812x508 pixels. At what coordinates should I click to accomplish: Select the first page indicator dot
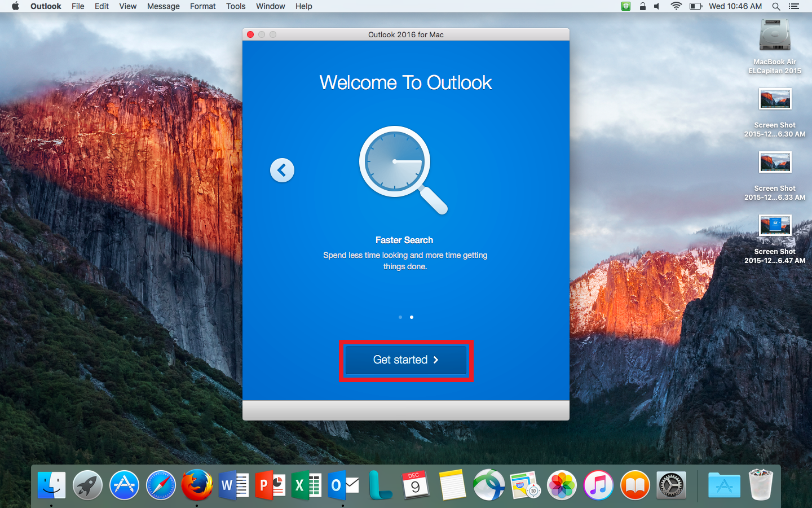click(x=400, y=317)
